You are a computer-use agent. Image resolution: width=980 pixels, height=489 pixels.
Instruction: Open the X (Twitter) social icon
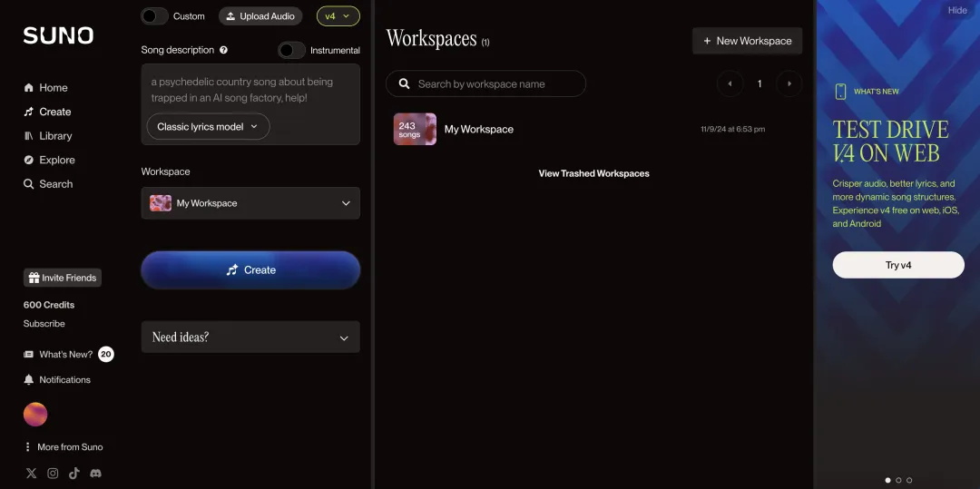tap(32, 473)
